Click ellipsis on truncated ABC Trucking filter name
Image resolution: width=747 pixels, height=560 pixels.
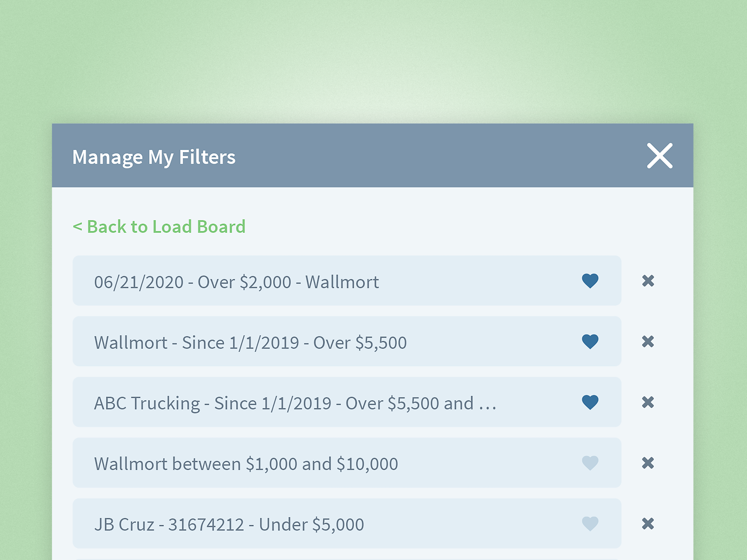[488, 405]
